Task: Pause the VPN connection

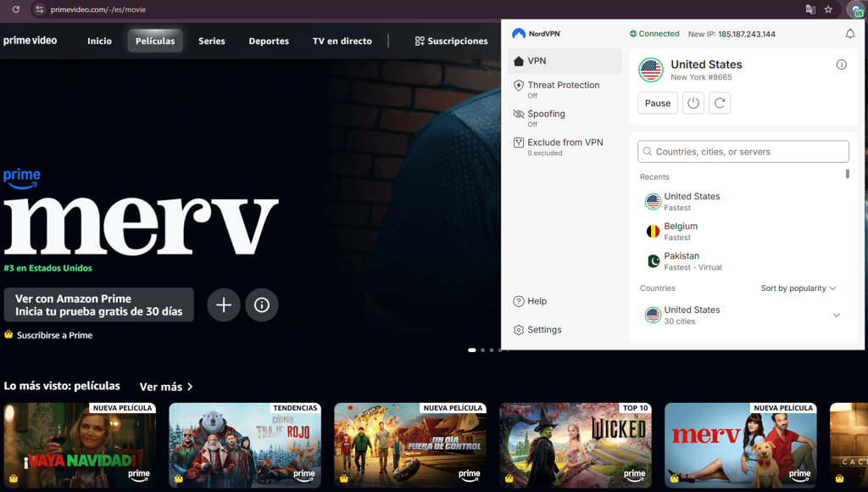Action: point(658,103)
